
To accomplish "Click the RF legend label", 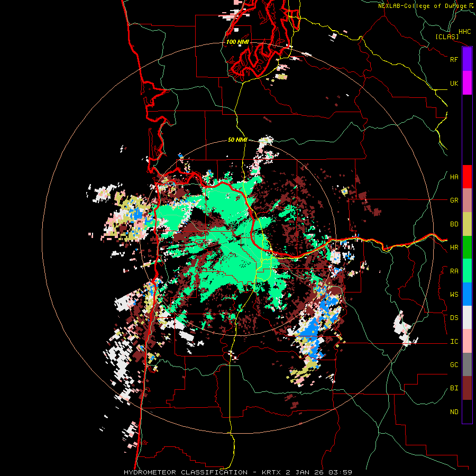I will point(454,59).
